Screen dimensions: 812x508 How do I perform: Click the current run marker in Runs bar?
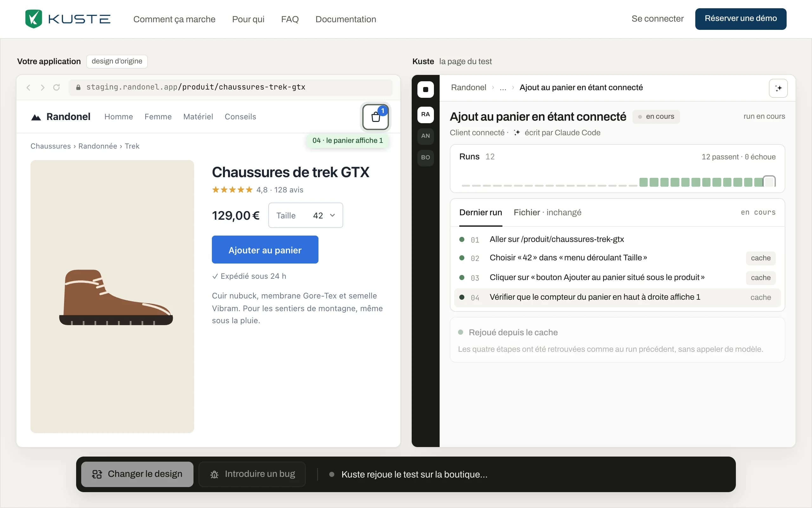(769, 181)
